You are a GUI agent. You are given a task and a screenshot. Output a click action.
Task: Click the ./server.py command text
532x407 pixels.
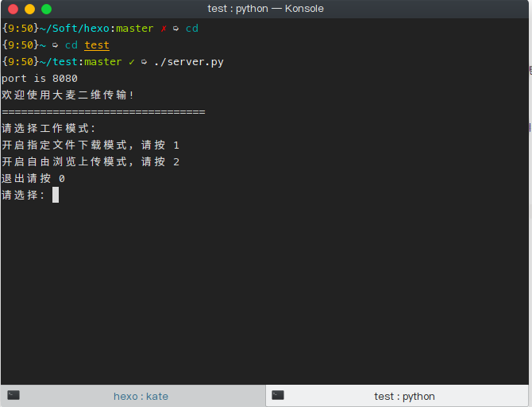coord(189,62)
